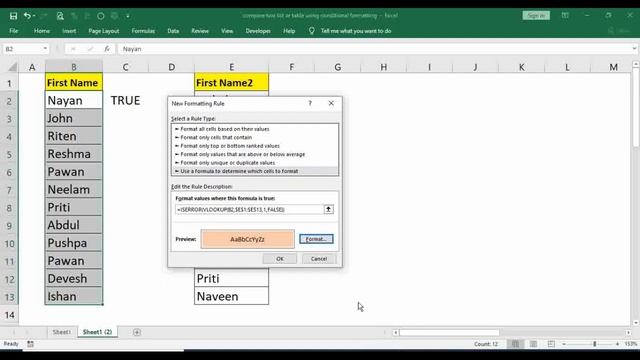The height and width of the screenshot is (360, 640).
Task: Switch to Sheet1 (2) tab
Action: pos(97,332)
